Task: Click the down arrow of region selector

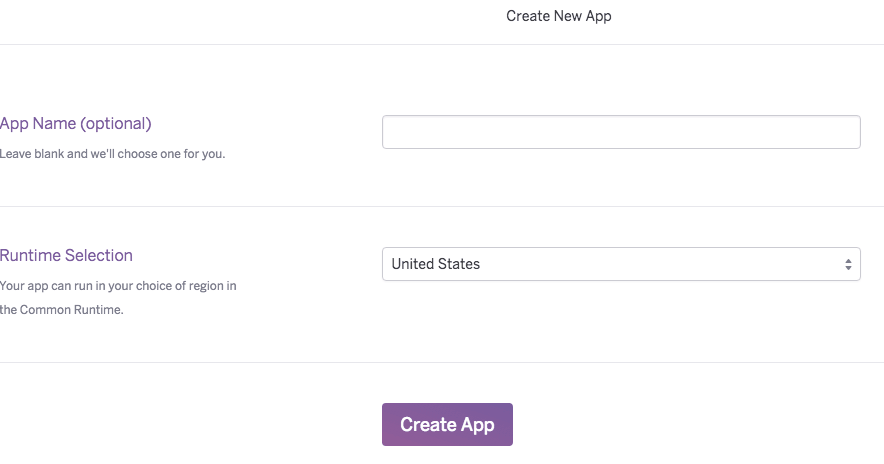Action: (847, 269)
